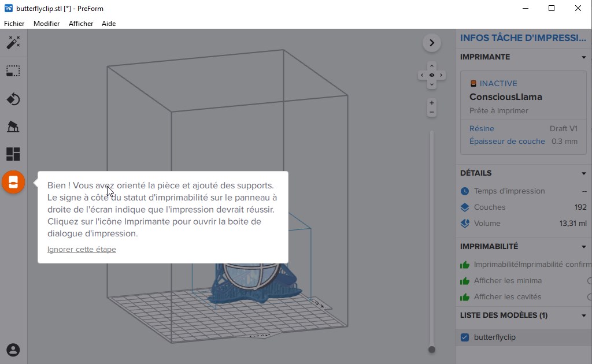Collapse the side panel with arrow button
Screen dimensions: 592x364
[431, 43]
